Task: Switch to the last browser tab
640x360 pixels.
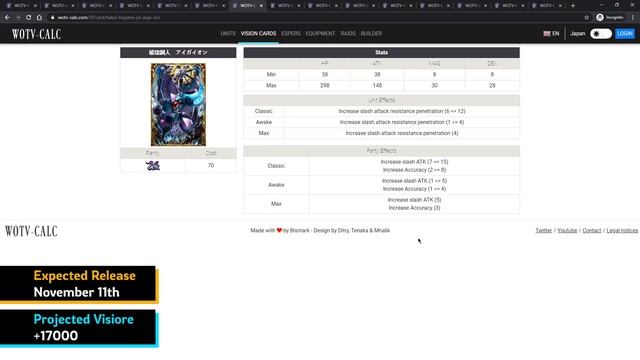Action: [x=547, y=6]
